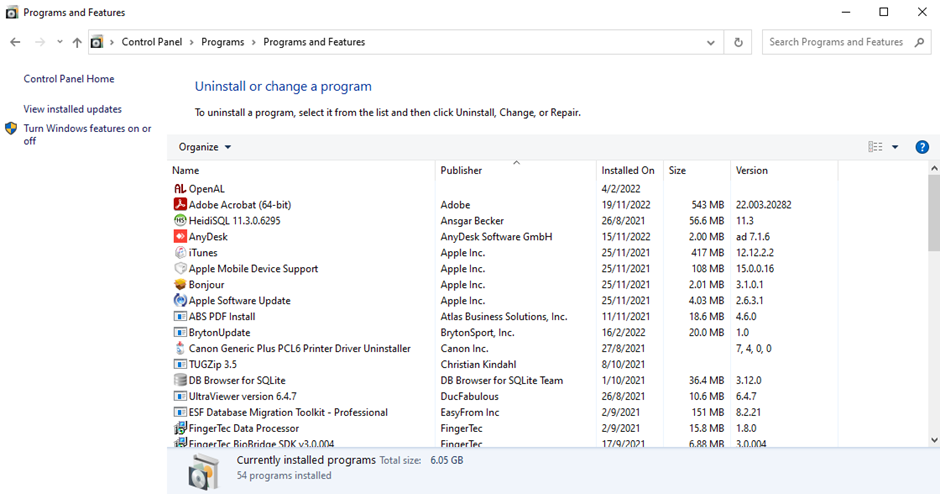This screenshot has height=494, width=940.
Task: Click publisher DB Browser for SQLite Team
Action: 502,380
